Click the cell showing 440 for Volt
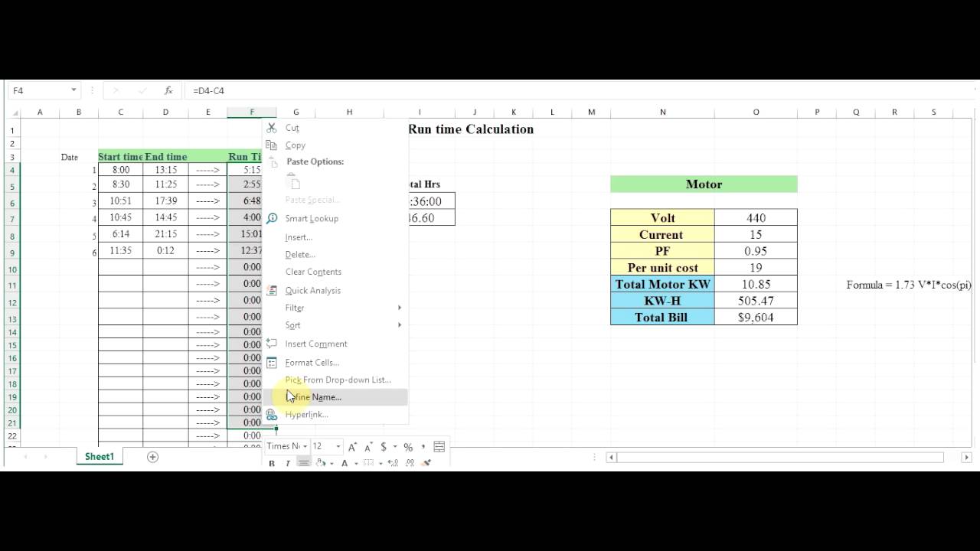The width and height of the screenshot is (980, 551). point(756,218)
